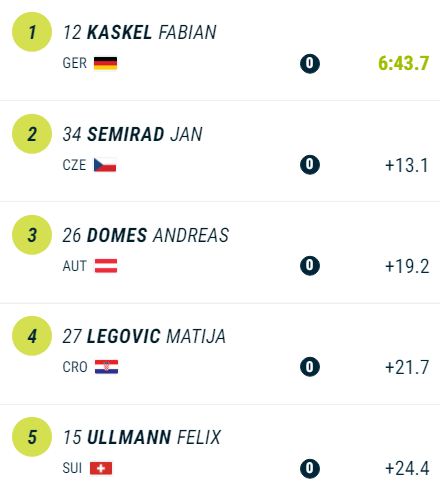Click rank 5 position badge
This screenshot has height=499, width=442.
point(32,437)
